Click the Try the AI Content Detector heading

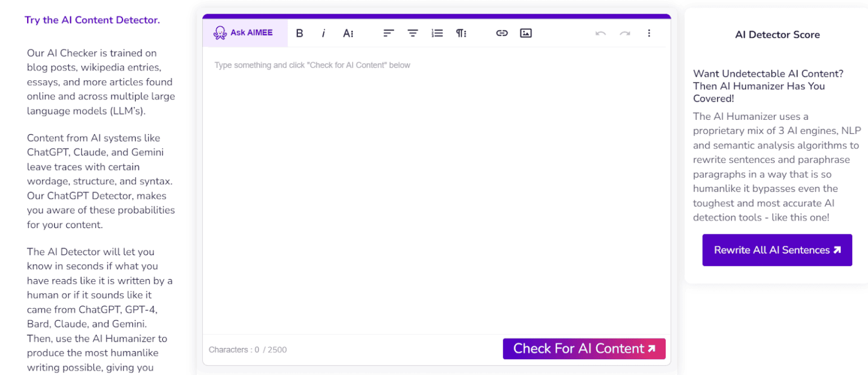[92, 20]
